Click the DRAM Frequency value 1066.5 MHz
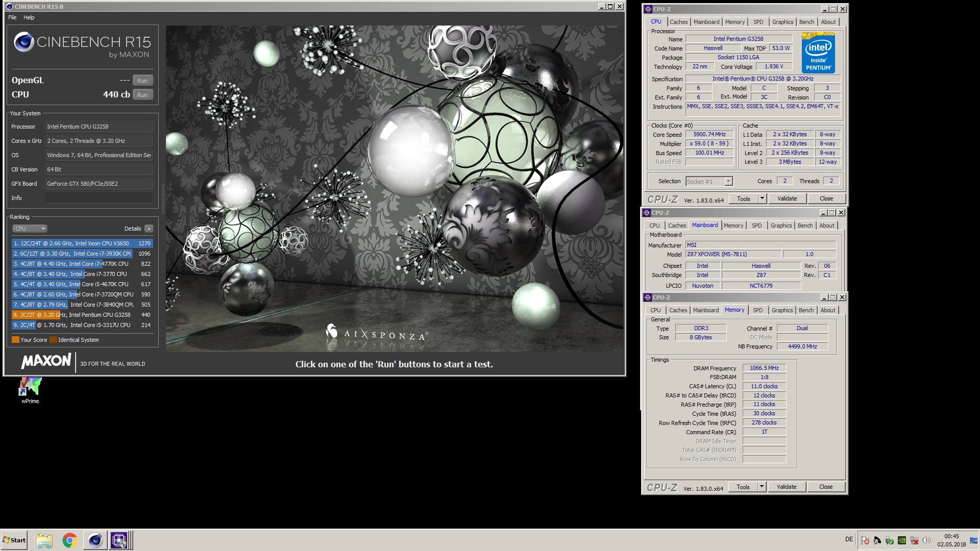The image size is (980, 551). (x=764, y=368)
